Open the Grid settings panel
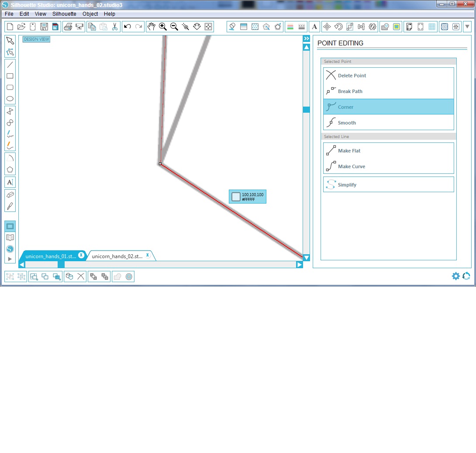The width and height of the screenshot is (476, 453). click(432, 27)
